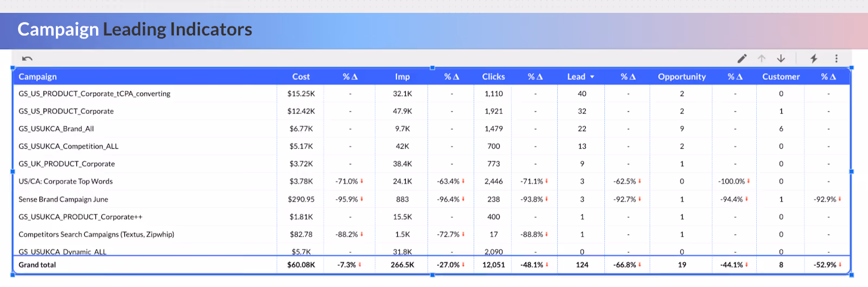Screen dimensions: 868x287
Task: Click the 1,921 clicks cell
Action: pos(494,111)
